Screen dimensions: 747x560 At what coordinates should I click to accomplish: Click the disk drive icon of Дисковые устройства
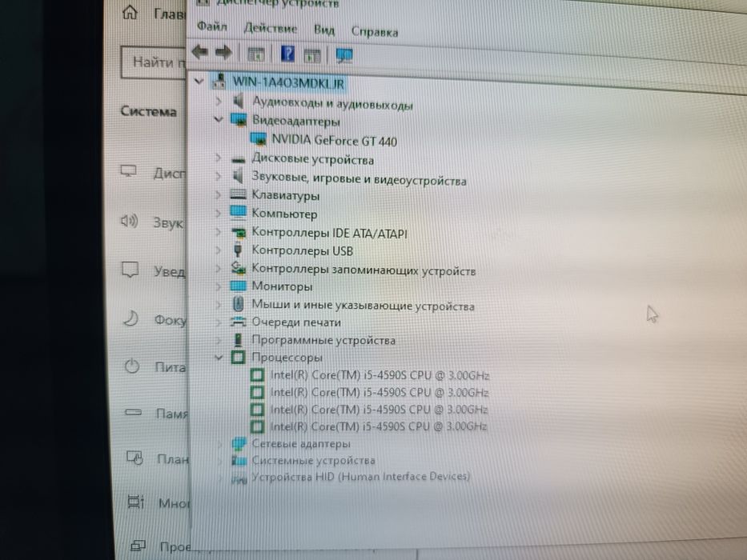pos(239,158)
